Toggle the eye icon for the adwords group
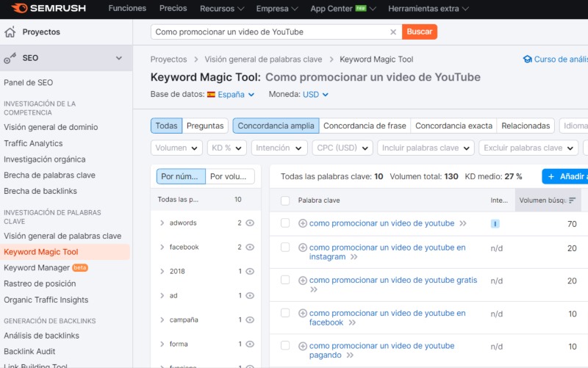This screenshot has height=368, width=588. point(250,223)
